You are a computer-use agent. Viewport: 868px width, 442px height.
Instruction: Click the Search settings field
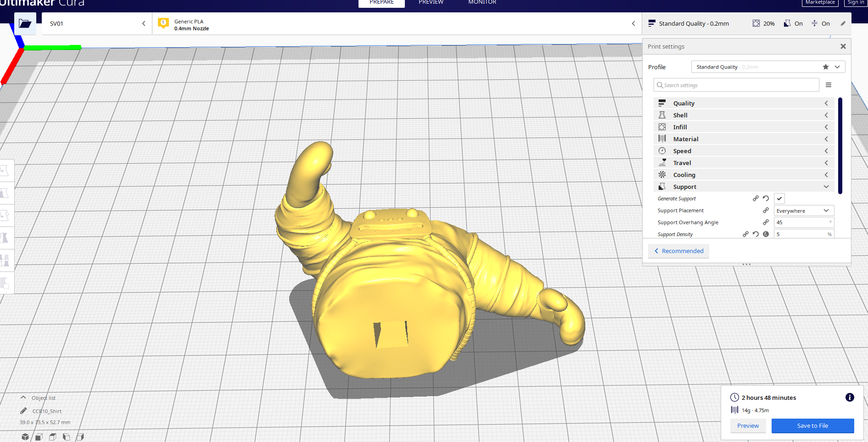(x=736, y=85)
